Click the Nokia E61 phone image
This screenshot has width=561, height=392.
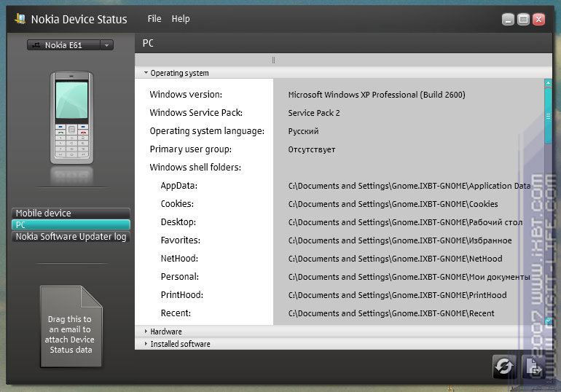click(71, 118)
